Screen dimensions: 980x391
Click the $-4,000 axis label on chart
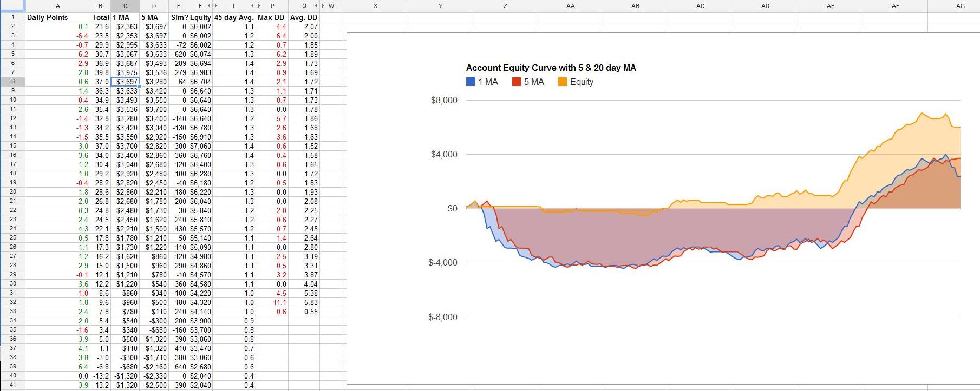[x=442, y=263]
